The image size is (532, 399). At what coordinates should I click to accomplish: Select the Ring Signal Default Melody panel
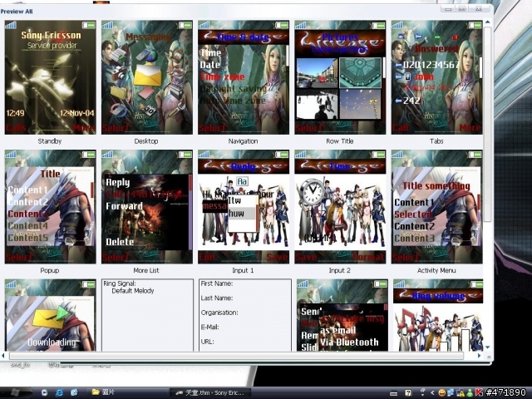coord(147,315)
